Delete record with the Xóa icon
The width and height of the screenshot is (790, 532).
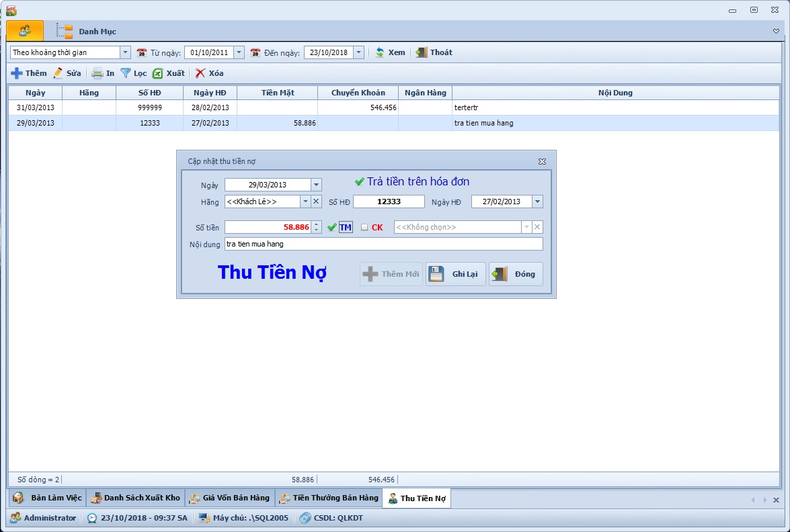pos(200,73)
